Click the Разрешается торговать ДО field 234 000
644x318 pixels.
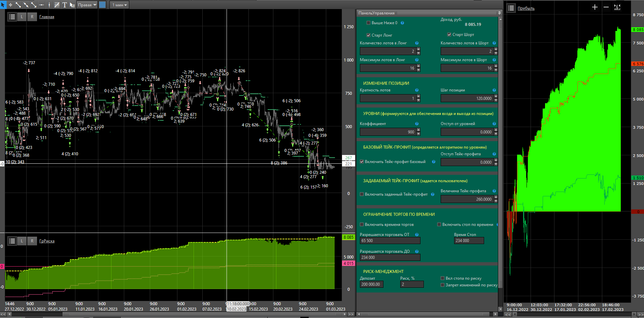(x=390, y=257)
